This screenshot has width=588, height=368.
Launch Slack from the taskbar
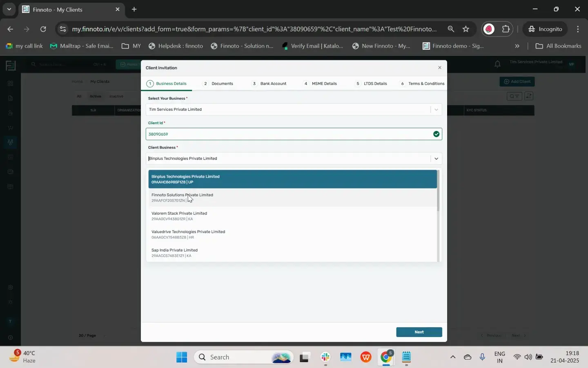[325, 357]
